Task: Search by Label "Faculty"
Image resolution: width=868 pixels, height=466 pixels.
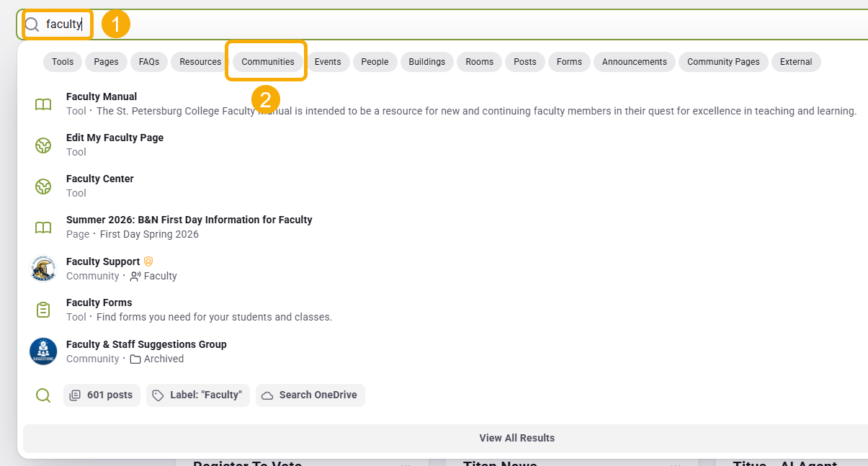Action: click(x=198, y=395)
